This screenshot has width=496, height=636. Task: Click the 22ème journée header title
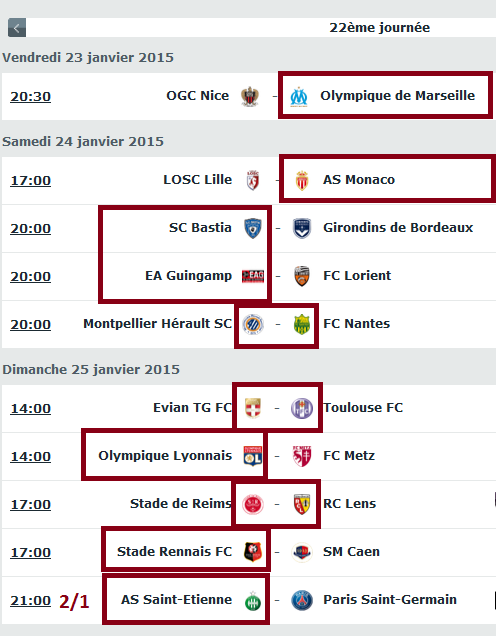pos(380,28)
